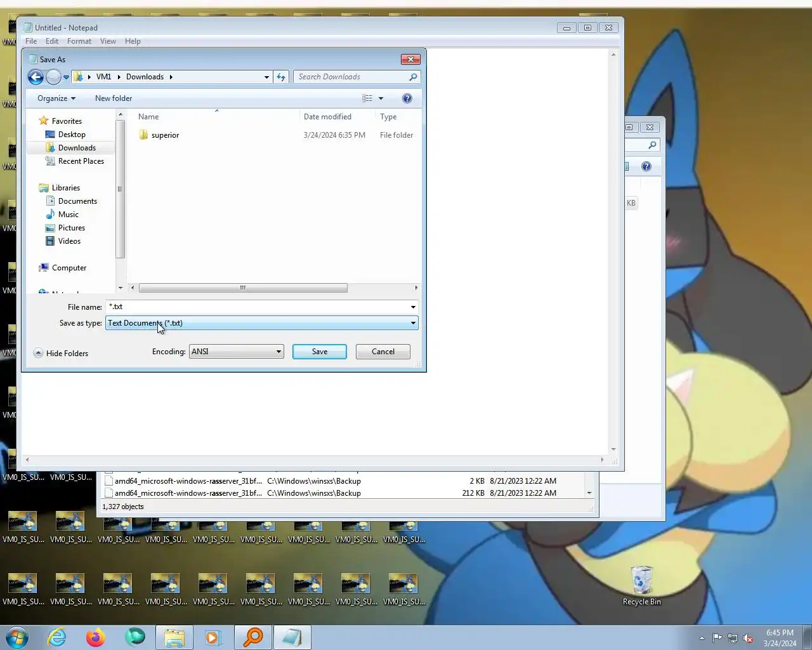The image size is (812, 650).
Task: Open Notepad Format menu
Action: pos(79,41)
